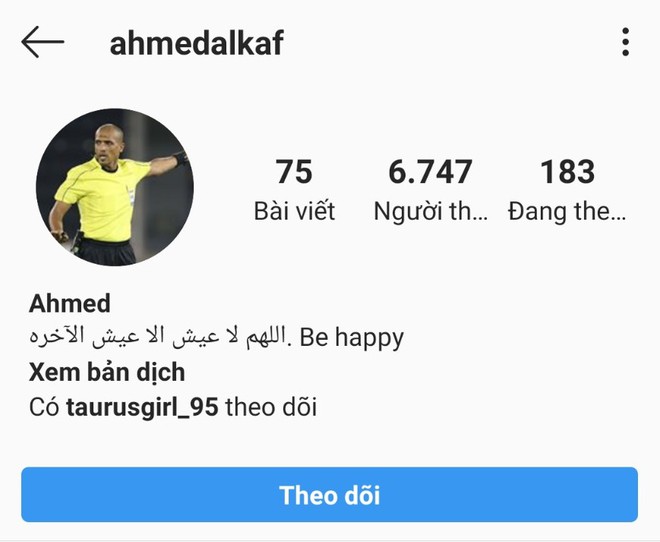
Task: Open taurusgirl_95 profile link
Action: [x=142, y=408]
